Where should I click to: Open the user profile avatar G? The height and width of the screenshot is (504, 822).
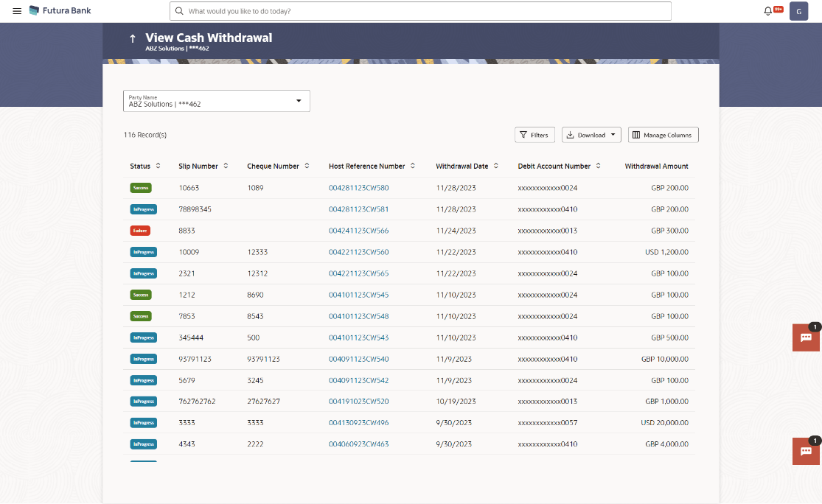pos(798,11)
